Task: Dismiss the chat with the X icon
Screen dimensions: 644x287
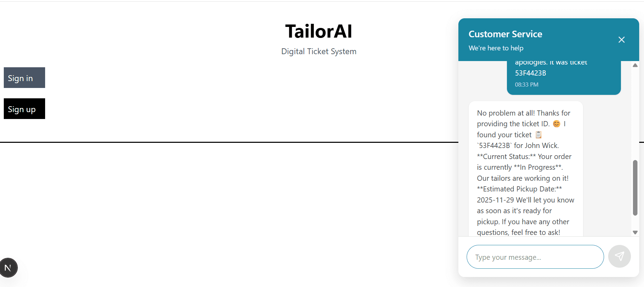Action: coord(622,40)
